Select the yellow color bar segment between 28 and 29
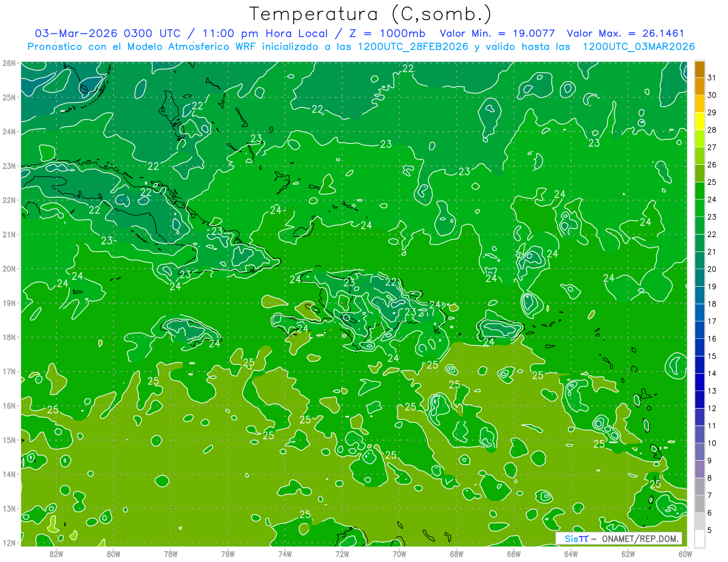This screenshot has width=728, height=562. click(x=699, y=121)
